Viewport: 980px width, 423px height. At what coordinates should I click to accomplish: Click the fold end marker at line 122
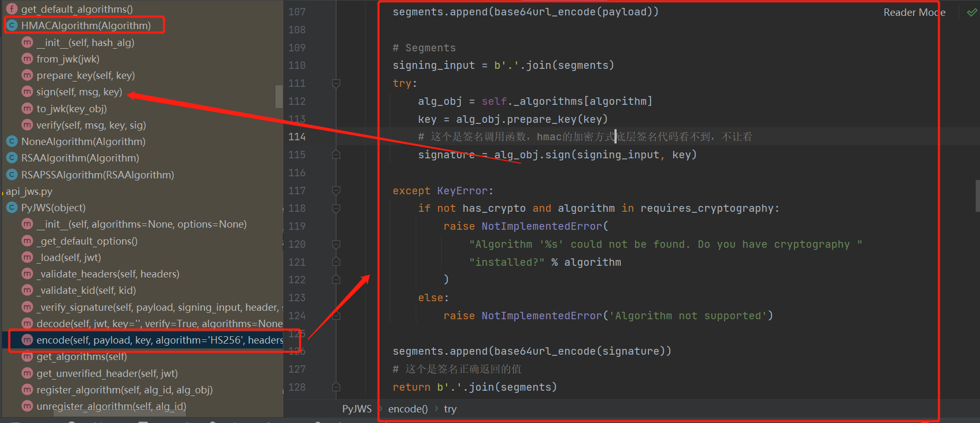click(336, 280)
